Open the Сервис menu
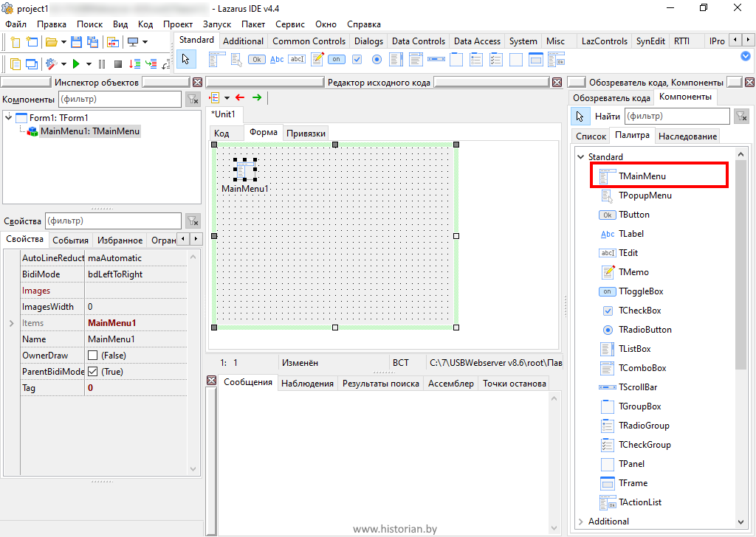This screenshot has height=537, width=756. [289, 24]
